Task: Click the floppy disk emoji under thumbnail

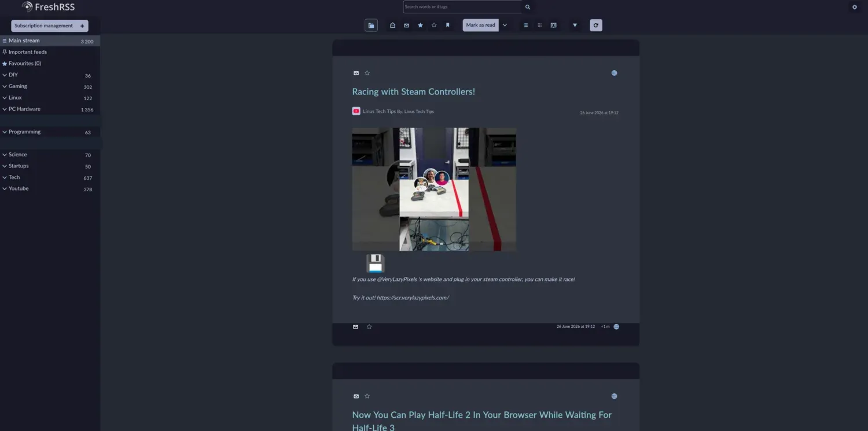Action: coord(376,264)
